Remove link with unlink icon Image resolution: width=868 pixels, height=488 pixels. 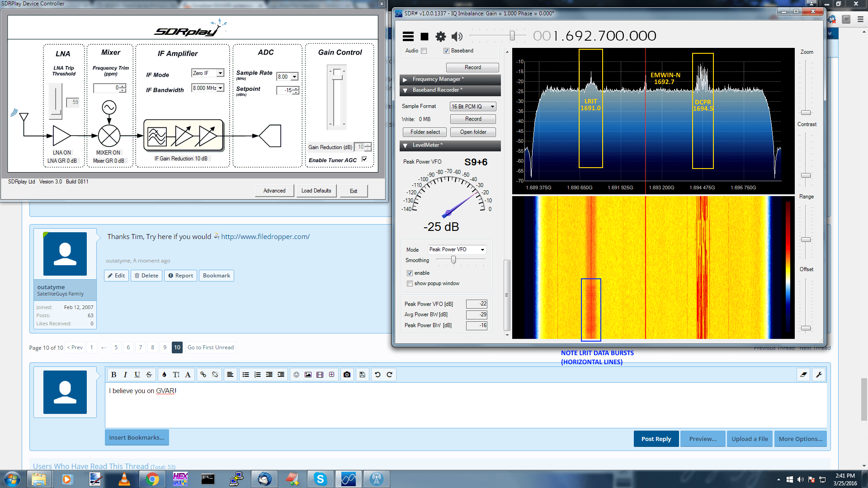(x=215, y=375)
